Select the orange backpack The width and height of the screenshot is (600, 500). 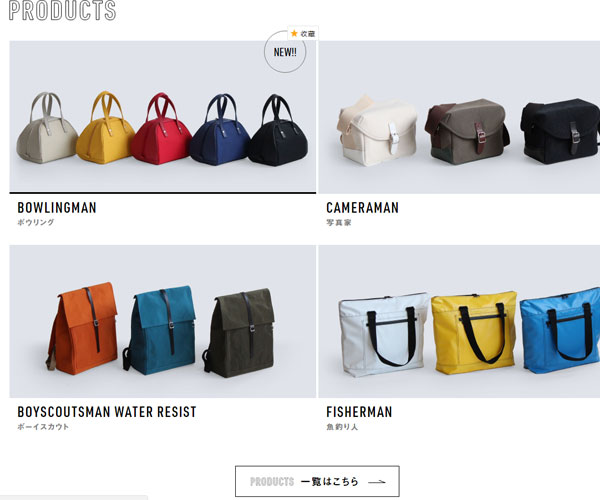click(x=82, y=329)
